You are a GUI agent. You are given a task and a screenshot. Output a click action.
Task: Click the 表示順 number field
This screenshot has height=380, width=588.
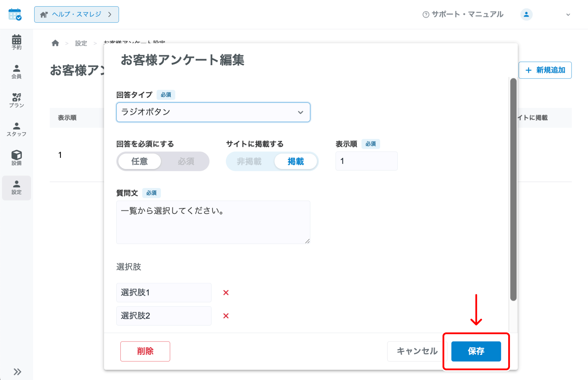(x=366, y=161)
